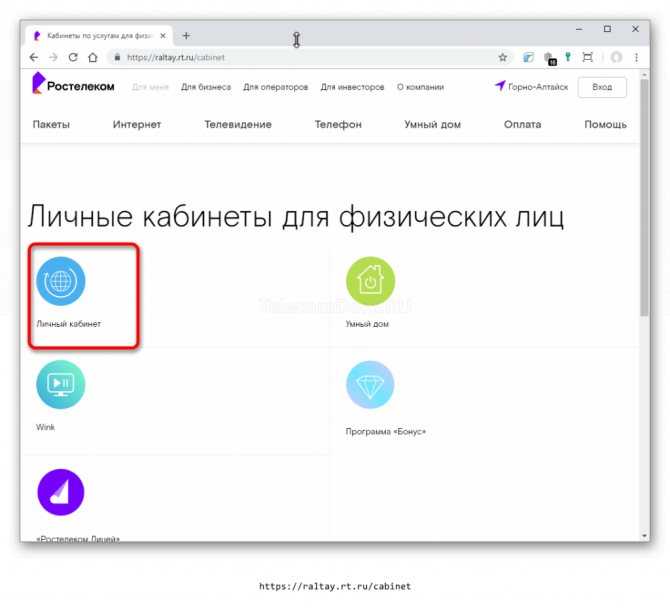This screenshot has height=611, width=670.
Task: Select the Для бизнеса section
Action: click(206, 87)
